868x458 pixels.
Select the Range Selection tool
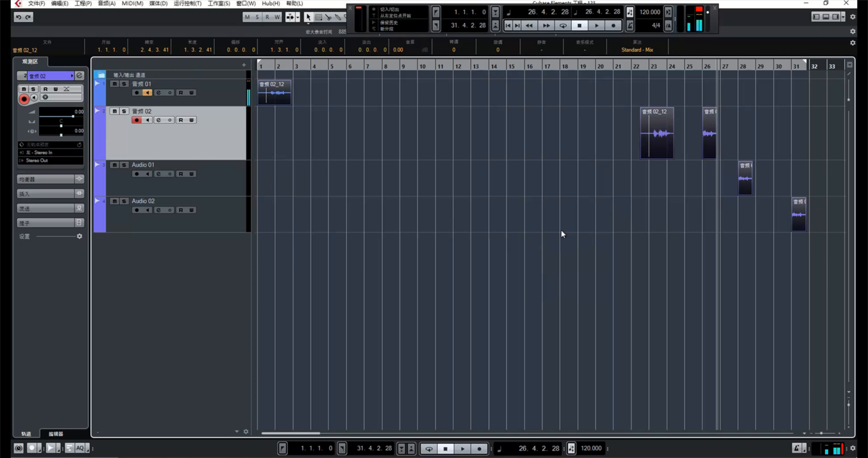(x=318, y=17)
